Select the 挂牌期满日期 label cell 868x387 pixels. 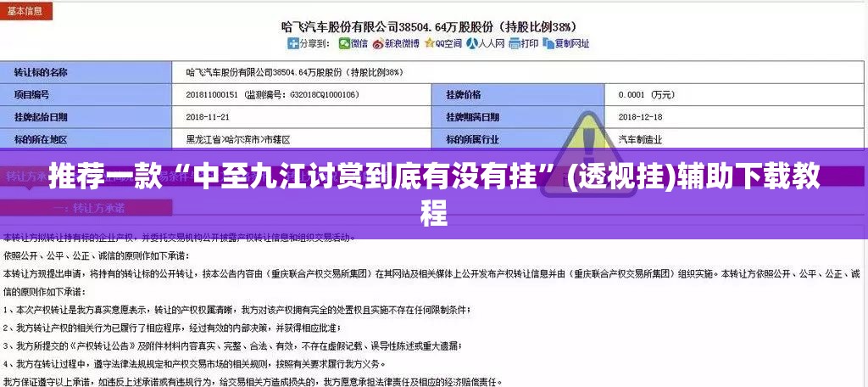click(518, 117)
